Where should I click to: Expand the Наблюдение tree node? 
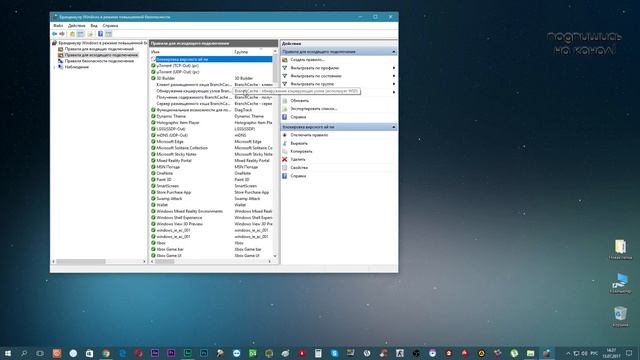(x=55, y=67)
